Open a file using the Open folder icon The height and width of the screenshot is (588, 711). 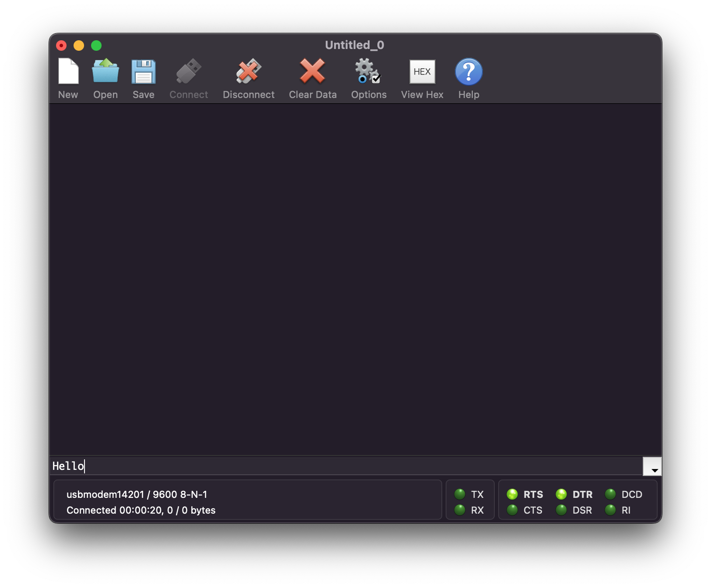coord(106,71)
